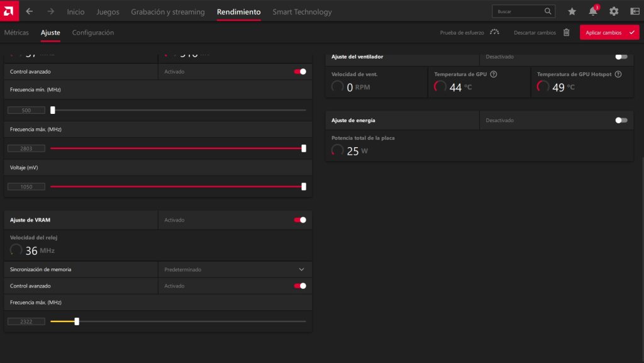Click GPU Frecuencia máx. slider handle
This screenshot has height=363, width=644.
pos(304,148)
